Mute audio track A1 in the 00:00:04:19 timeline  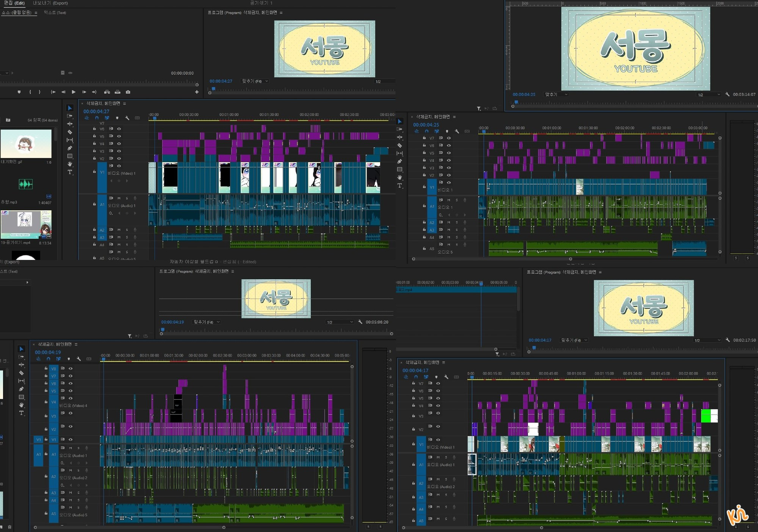[70, 448]
